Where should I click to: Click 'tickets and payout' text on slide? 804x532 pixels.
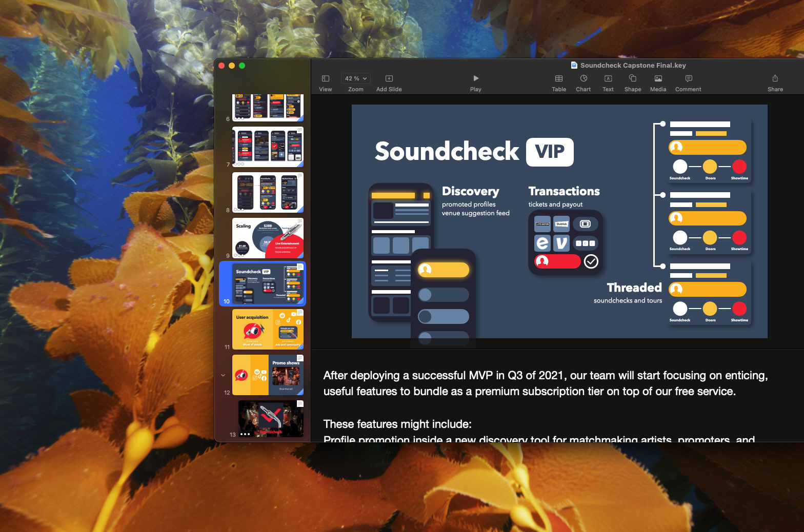tap(555, 204)
